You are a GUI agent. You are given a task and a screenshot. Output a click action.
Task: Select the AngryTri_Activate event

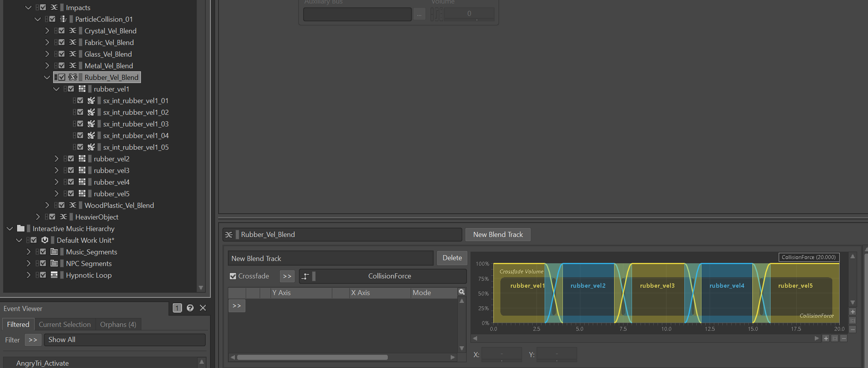click(x=42, y=363)
